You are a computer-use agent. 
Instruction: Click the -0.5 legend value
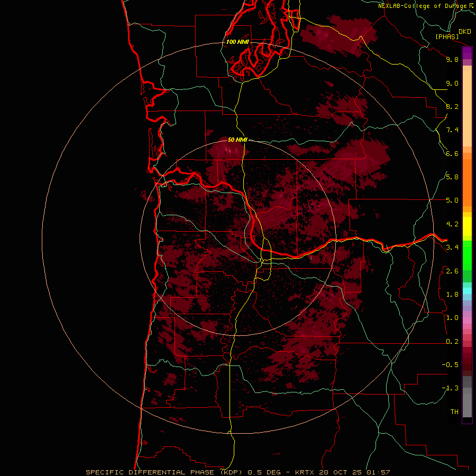[450, 365]
